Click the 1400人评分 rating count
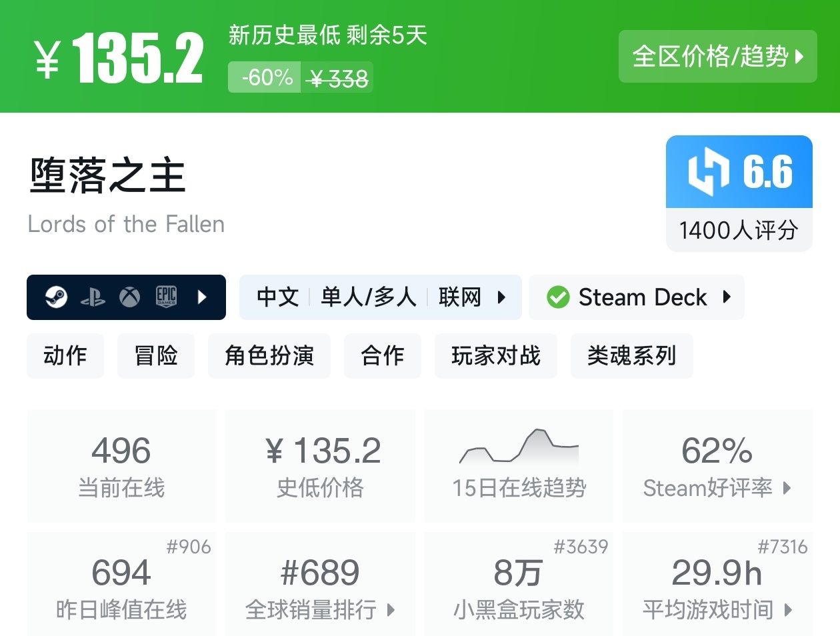This screenshot has height=636, width=840. pyautogui.click(x=739, y=231)
